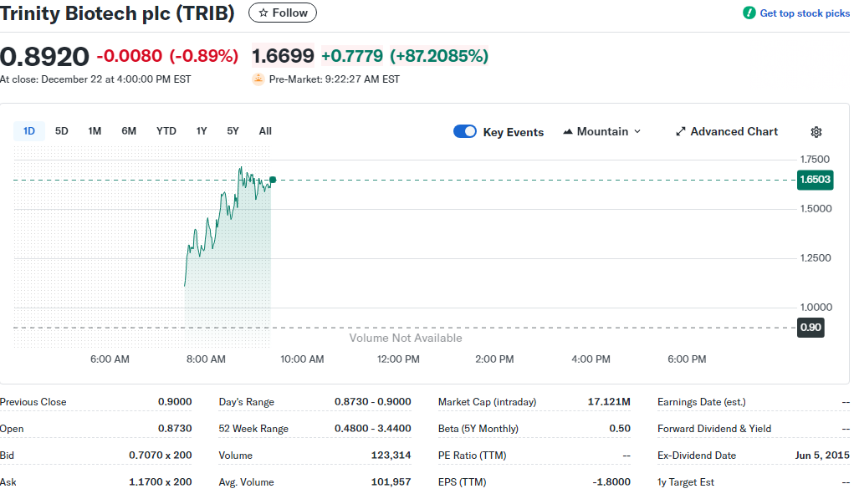The height and width of the screenshot is (504, 854).
Task: Click the 0.8920 closing price
Action: pos(44,57)
